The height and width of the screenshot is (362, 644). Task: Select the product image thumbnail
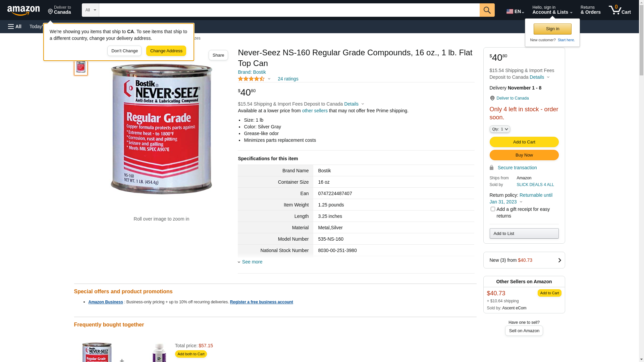81,66
